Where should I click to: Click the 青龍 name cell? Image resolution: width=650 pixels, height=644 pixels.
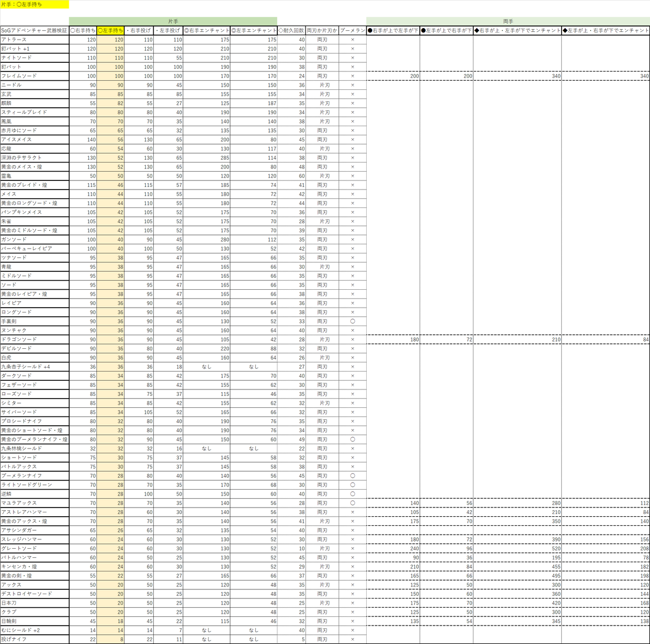tap(35, 266)
